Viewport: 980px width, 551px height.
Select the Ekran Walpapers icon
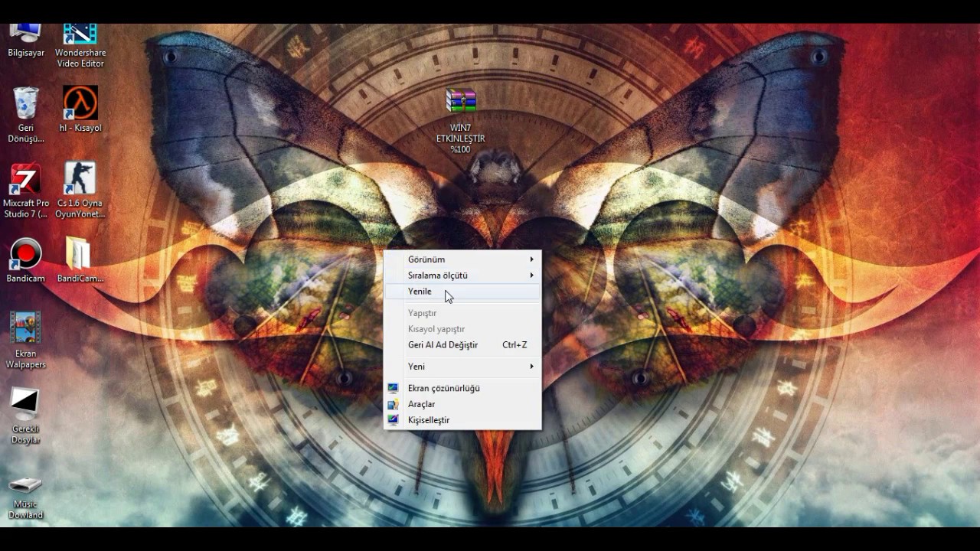tap(26, 329)
